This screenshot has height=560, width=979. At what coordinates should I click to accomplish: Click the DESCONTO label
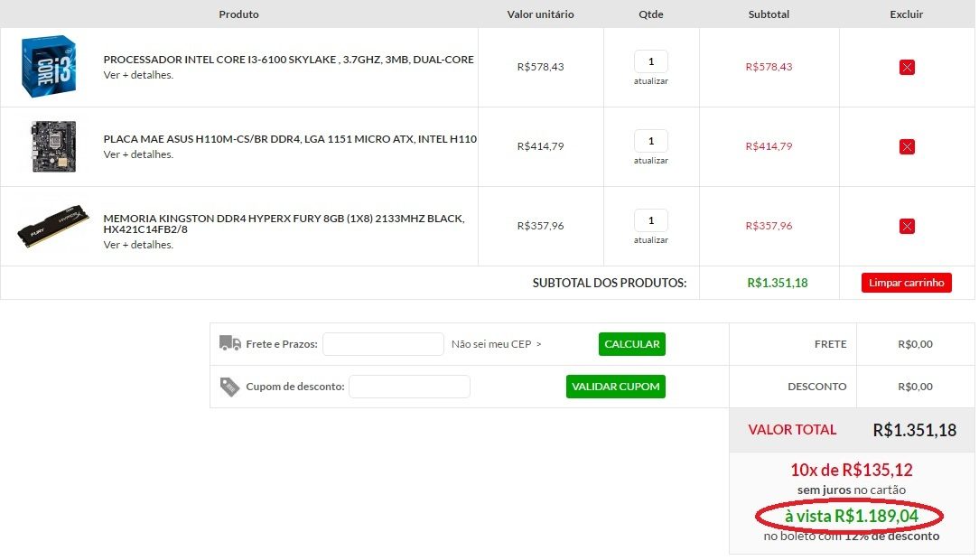816,387
